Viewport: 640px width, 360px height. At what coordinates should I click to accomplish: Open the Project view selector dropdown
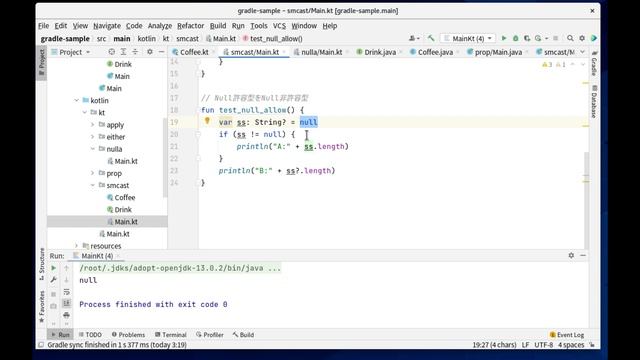pos(71,52)
